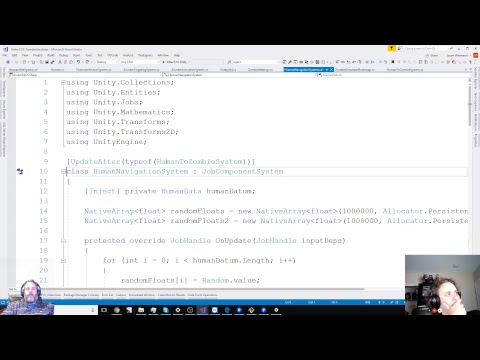Image resolution: width=480 pixels, height=360 pixels.
Task: Open Skype from the taskbar
Action: [166, 310]
